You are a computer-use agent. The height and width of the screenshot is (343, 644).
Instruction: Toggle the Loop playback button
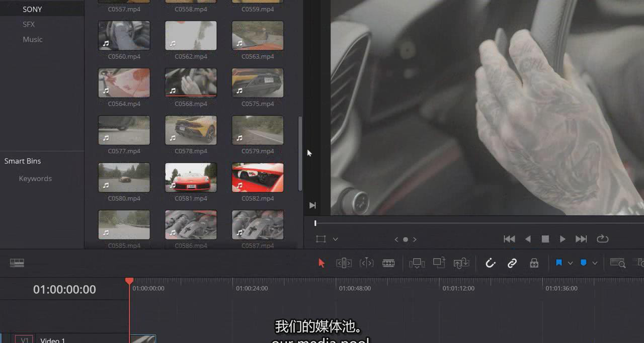(x=602, y=239)
